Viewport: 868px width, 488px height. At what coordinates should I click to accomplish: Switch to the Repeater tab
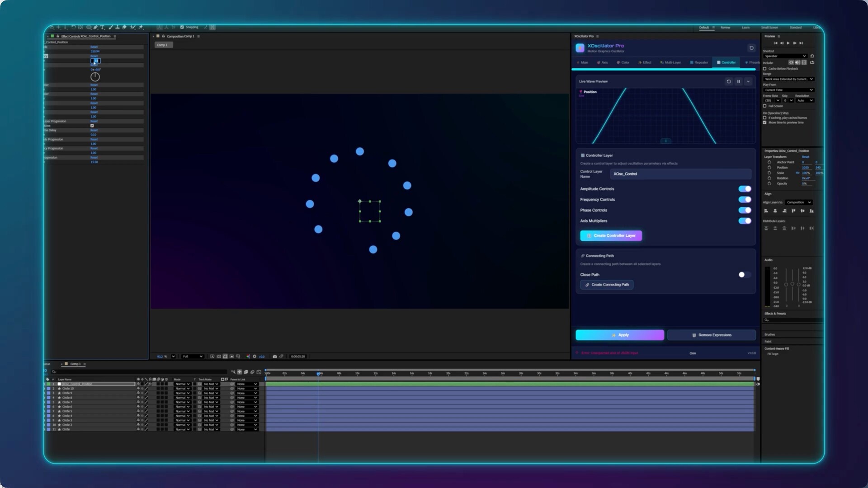point(699,62)
